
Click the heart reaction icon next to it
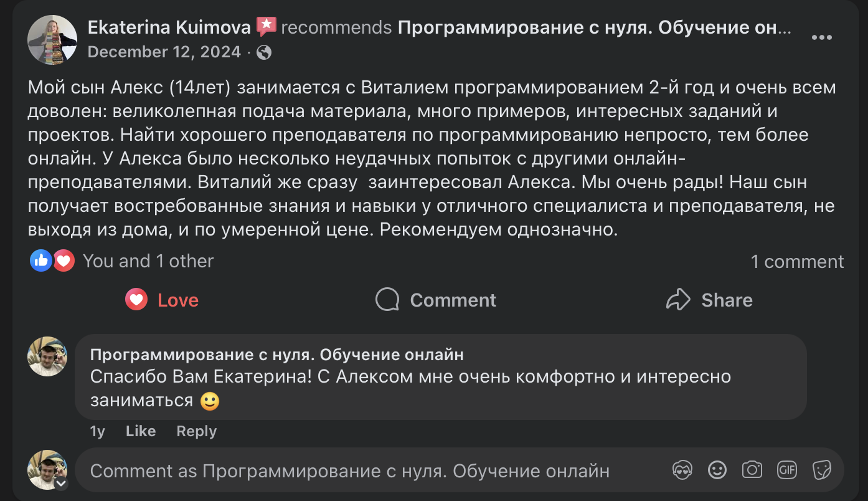click(63, 260)
